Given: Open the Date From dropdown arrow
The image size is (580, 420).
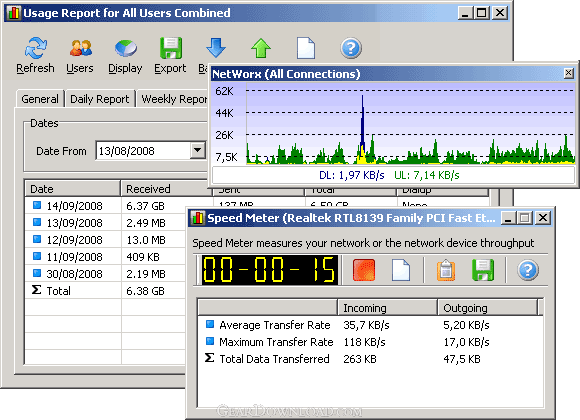Looking at the screenshot, I should (x=198, y=150).
